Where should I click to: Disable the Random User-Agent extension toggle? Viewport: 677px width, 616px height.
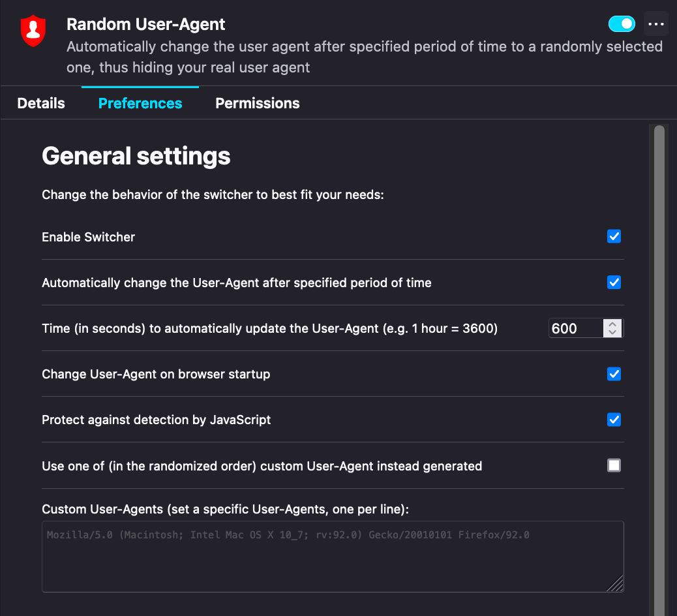click(622, 24)
